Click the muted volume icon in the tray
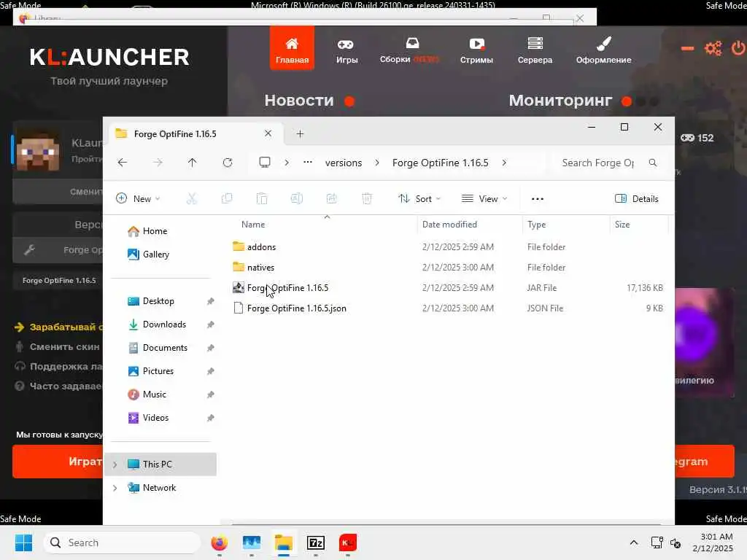The height and width of the screenshot is (560, 747). pos(675,542)
